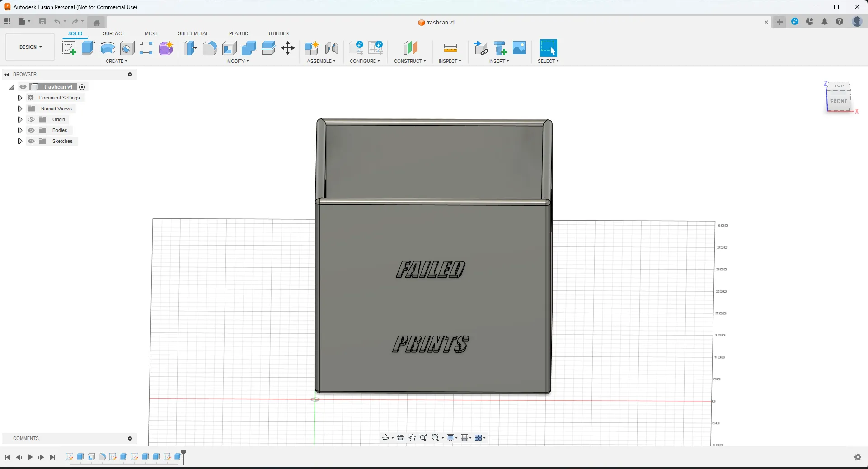Switch to the SURFACE tab

(113, 33)
